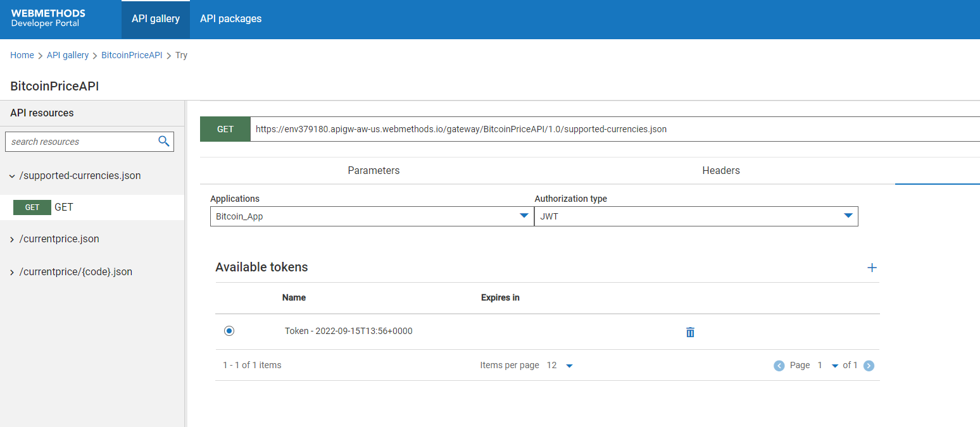Click the search magnifier icon in resources

[x=164, y=141]
